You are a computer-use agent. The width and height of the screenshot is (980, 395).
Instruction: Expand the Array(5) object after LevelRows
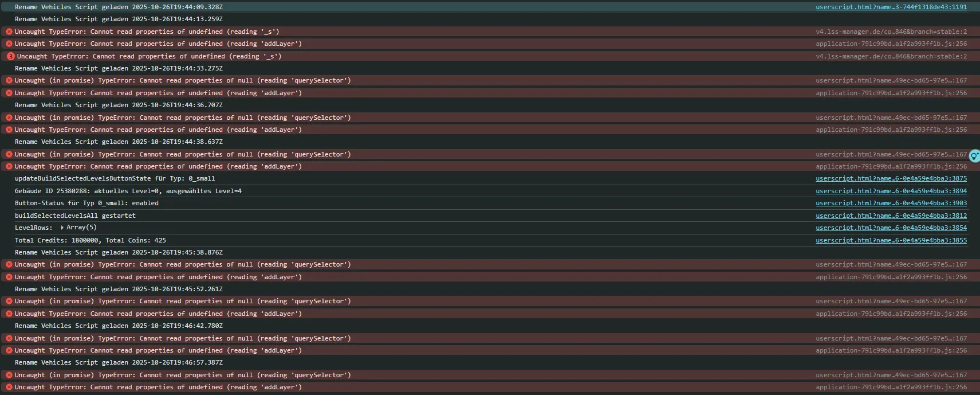[62, 228]
